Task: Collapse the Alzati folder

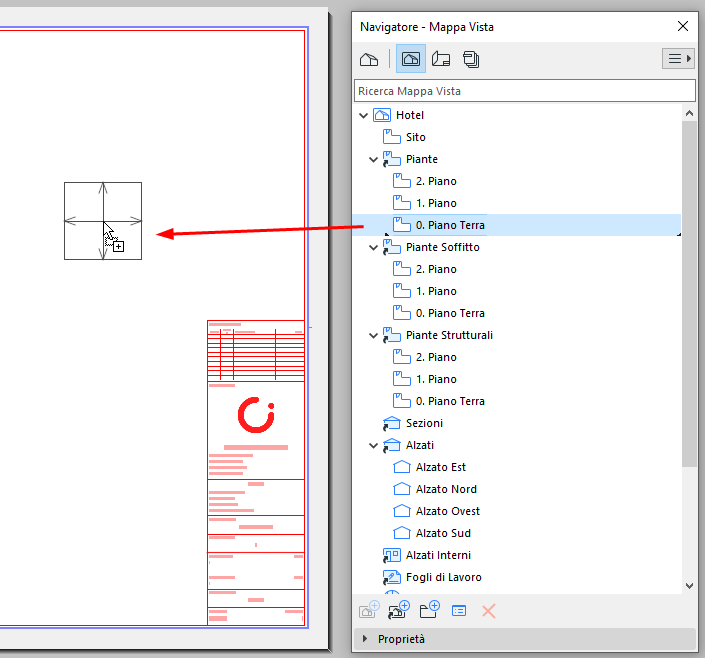Action: [373, 446]
